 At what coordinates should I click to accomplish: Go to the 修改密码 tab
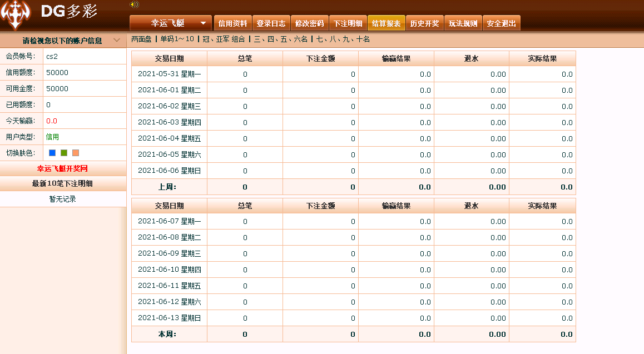309,23
